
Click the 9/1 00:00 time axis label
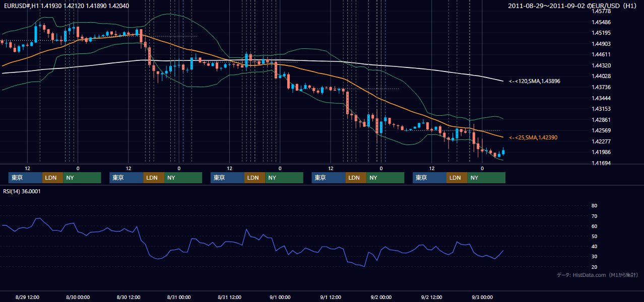pos(280,297)
